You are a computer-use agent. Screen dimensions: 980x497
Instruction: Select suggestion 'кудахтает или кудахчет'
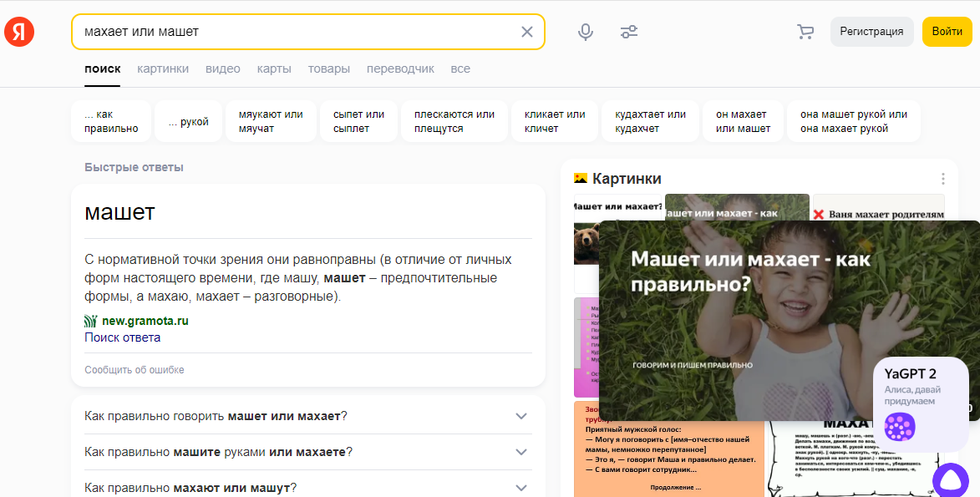point(651,121)
